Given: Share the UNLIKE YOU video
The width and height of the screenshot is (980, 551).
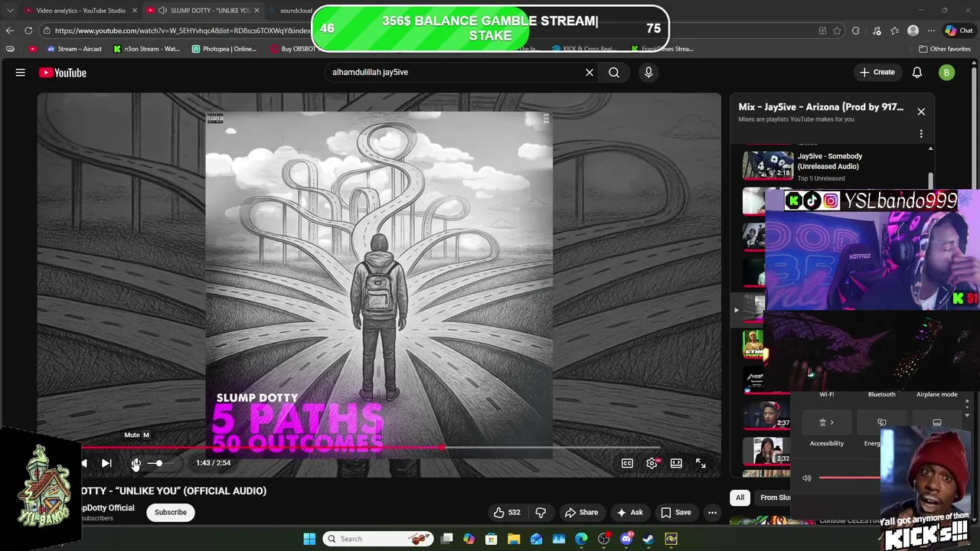Looking at the screenshot, I should 581,513.
